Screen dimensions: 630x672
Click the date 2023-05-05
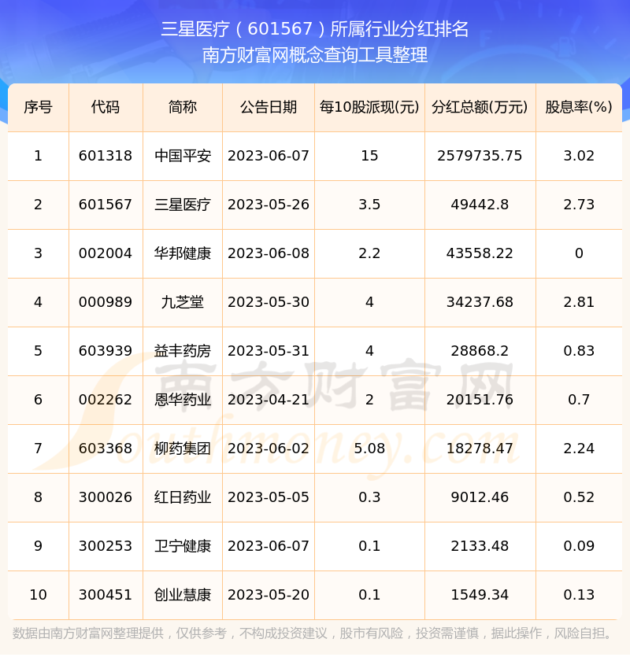click(x=269, y=498)
